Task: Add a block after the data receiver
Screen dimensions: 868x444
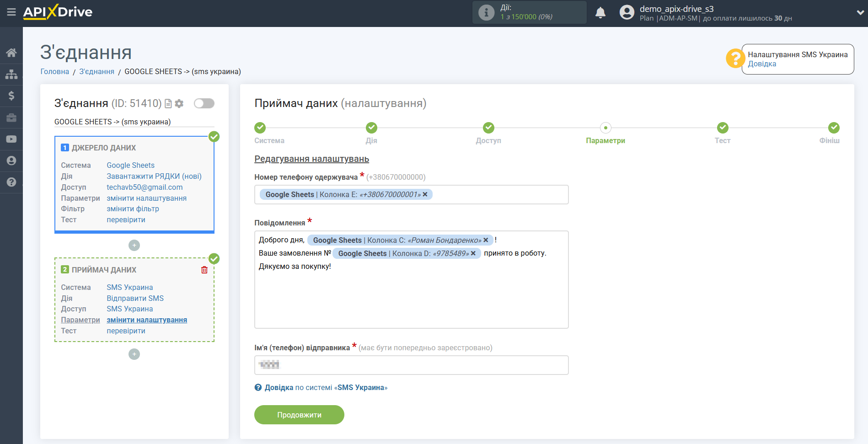Action: (134, 354)
